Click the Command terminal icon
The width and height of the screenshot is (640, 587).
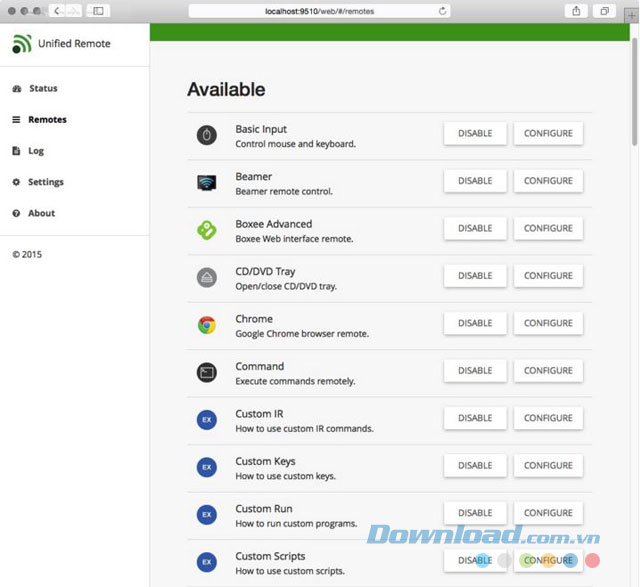point(207,372)
